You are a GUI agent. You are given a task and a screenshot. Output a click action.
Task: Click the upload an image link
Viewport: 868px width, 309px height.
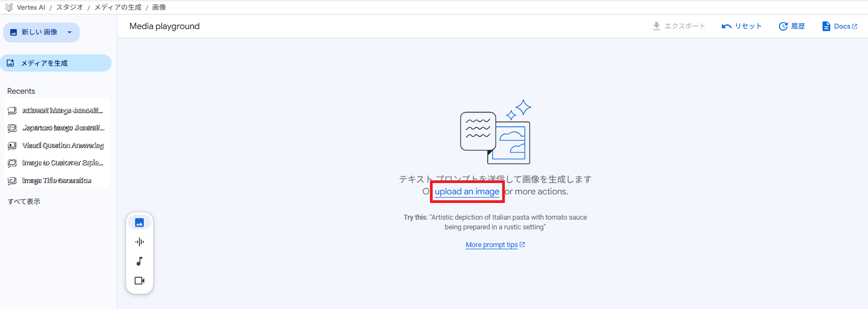[467, 192]
